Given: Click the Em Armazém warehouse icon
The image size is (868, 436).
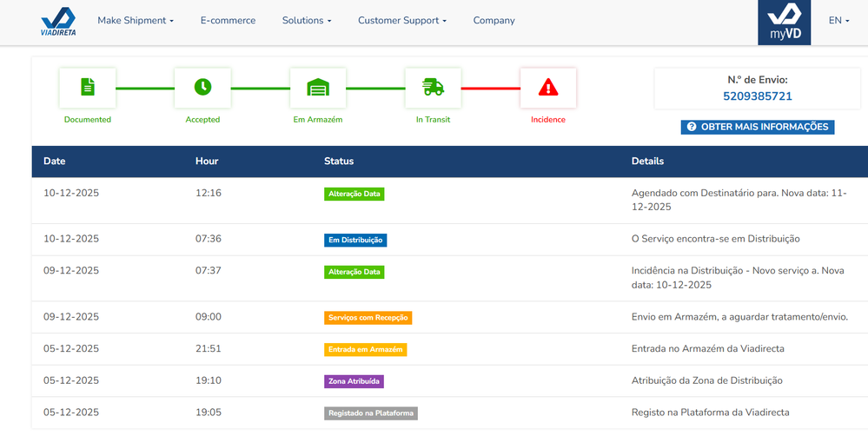Looking at the screenshot, I should [318, 88].
